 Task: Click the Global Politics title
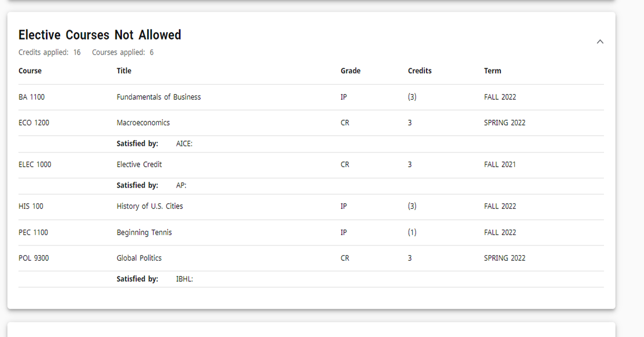point(139,258)
